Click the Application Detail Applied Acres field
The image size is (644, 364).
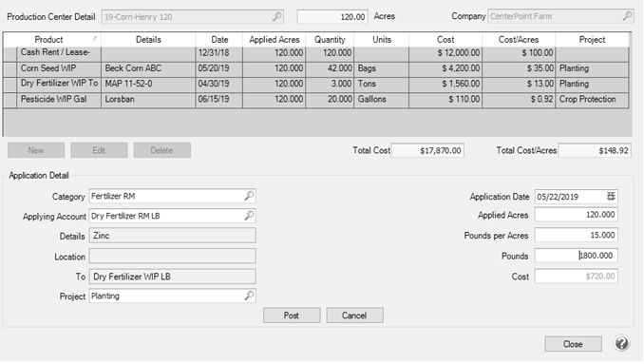(577, 215)
